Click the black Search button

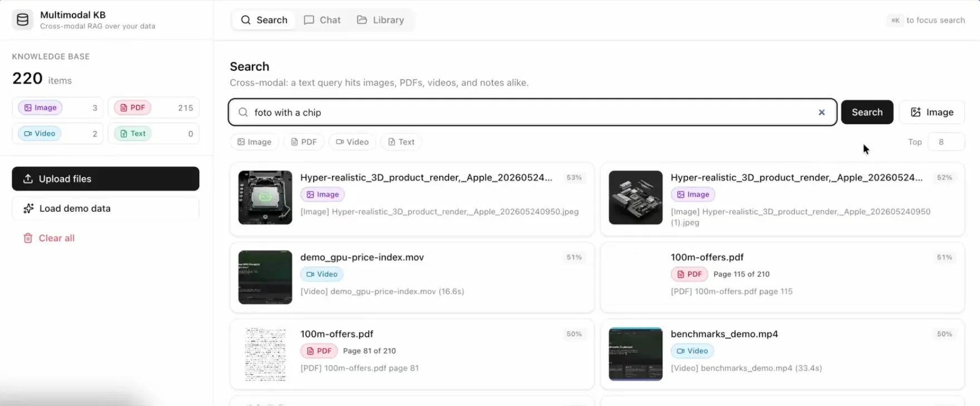coord(867,112)
